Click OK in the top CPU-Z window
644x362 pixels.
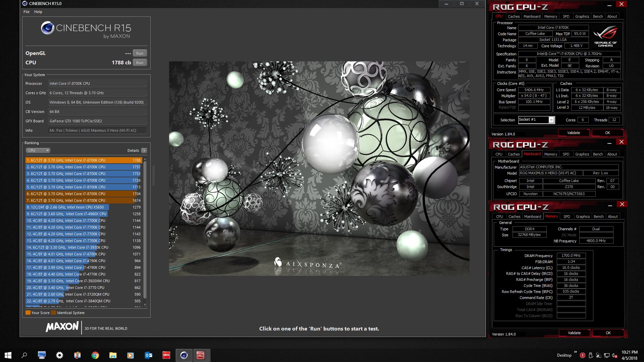coord(607,133)
